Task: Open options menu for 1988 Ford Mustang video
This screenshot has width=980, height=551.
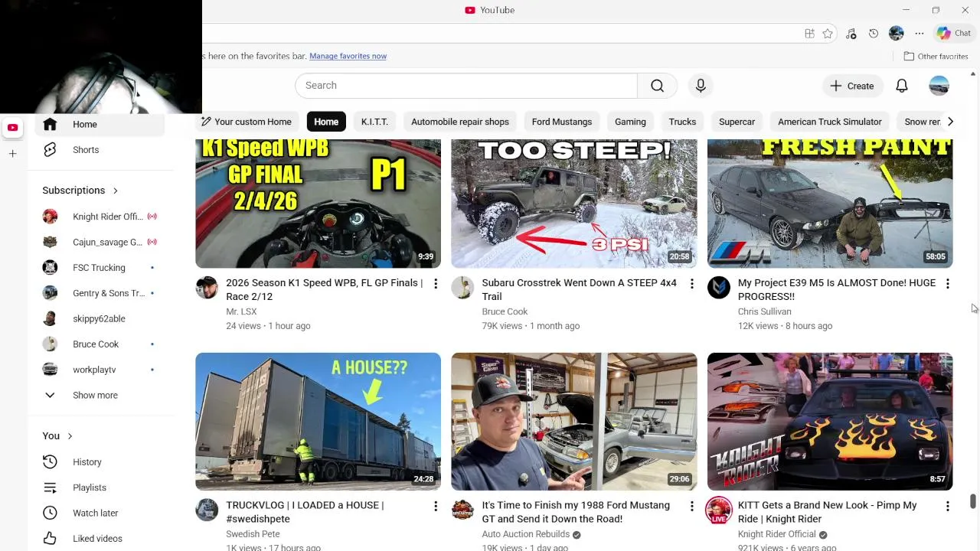Action: (x=691, y=507)
